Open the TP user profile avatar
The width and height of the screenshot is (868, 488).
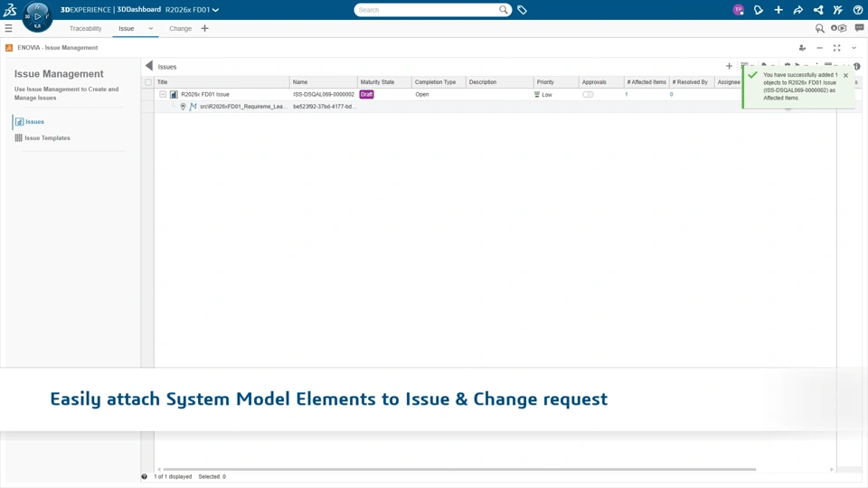pyautogui.click(x=738, y=10)
